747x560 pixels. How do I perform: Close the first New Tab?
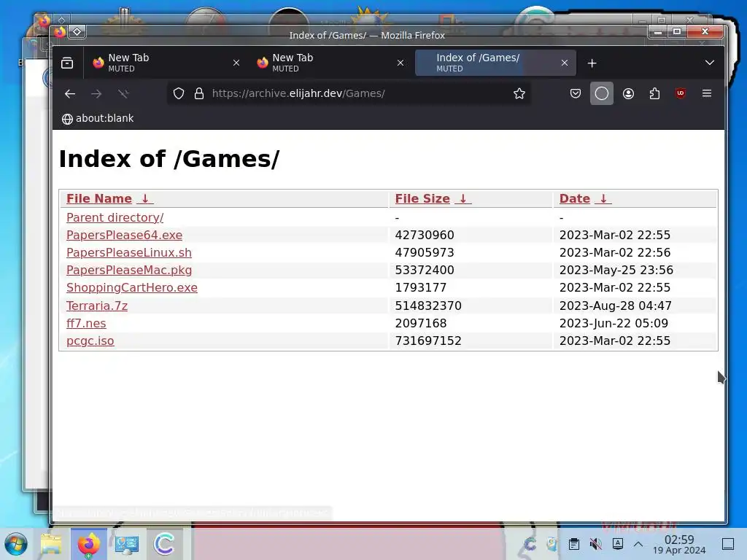click(x=236, y=63)
